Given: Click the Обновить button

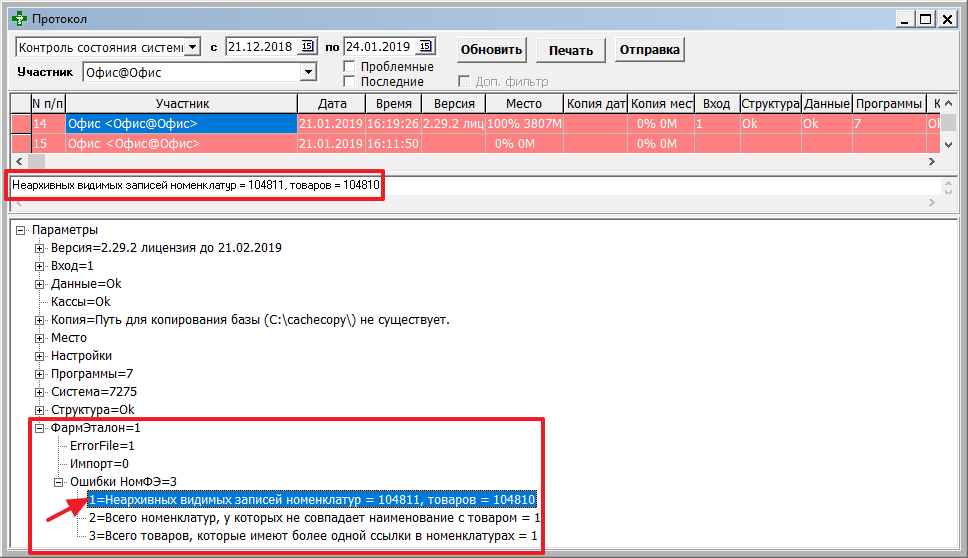Looking at the screenshot, I should pyautogui.click(x=491, y=50).
